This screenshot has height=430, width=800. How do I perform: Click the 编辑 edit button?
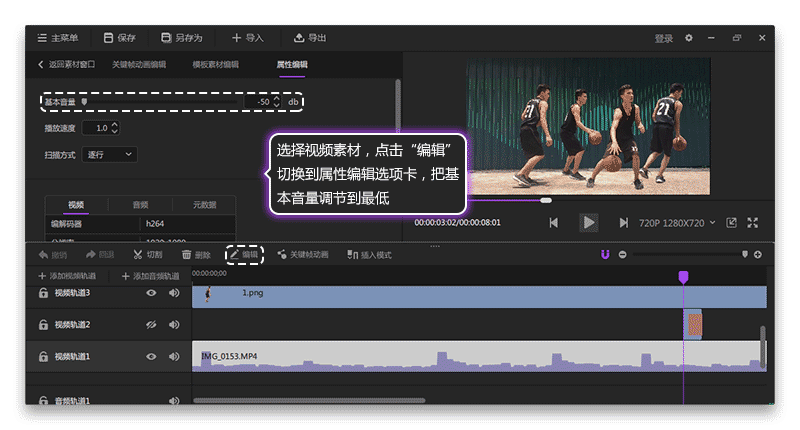tap(244, 255)
